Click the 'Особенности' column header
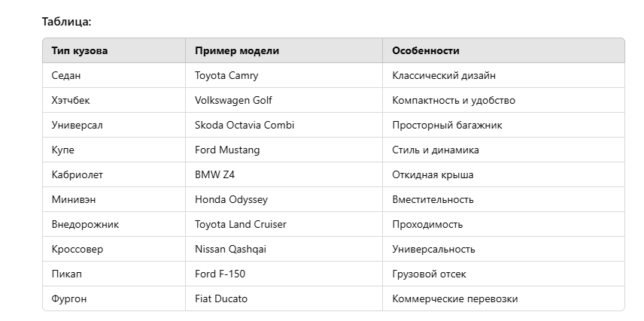 [503, 50]
